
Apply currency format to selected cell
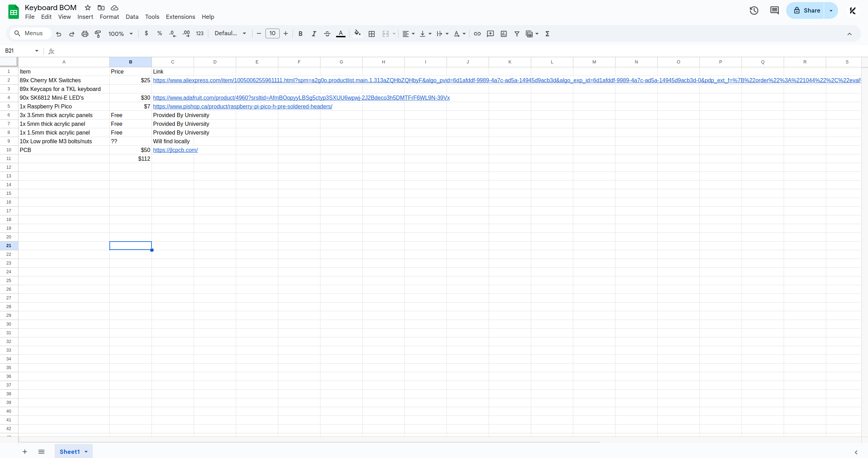tap(146, 33)
